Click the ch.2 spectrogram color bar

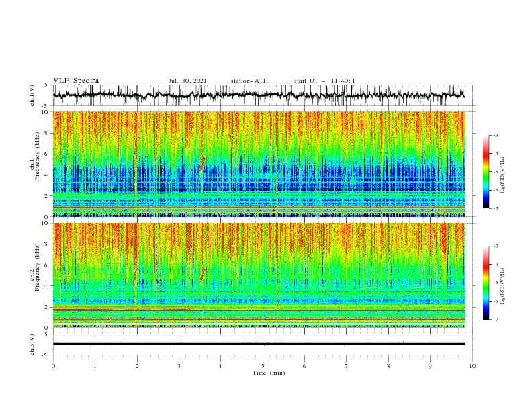pos(486,283)
